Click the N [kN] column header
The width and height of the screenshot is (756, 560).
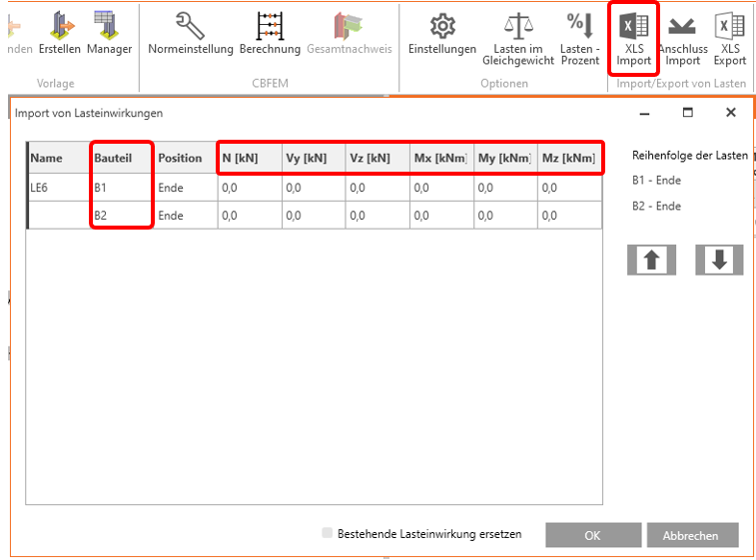[x=250, y=158]
